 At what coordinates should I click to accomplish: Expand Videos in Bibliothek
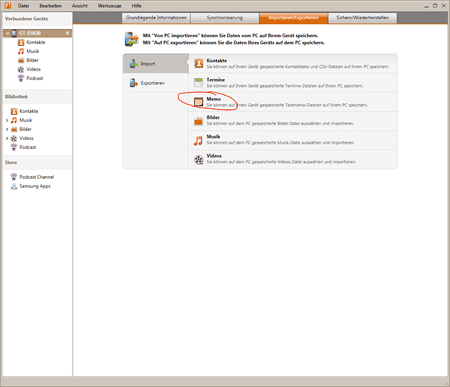(x=7, y=138)
